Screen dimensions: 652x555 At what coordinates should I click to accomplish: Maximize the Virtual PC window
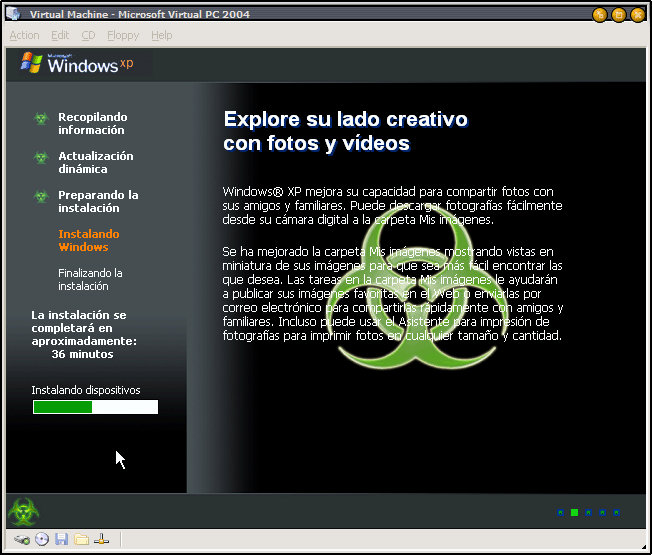click(x=618, y=15)
